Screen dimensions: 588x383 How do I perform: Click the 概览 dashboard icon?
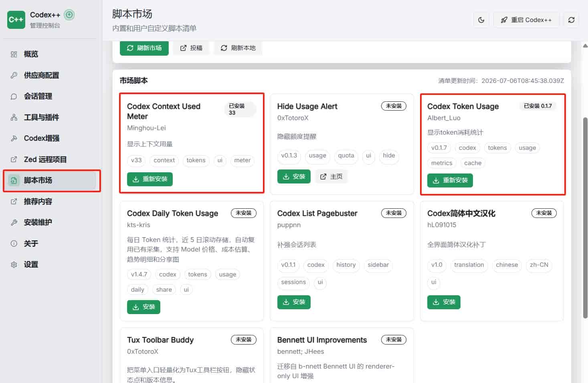pyautogui.click(x=14, y=54)
